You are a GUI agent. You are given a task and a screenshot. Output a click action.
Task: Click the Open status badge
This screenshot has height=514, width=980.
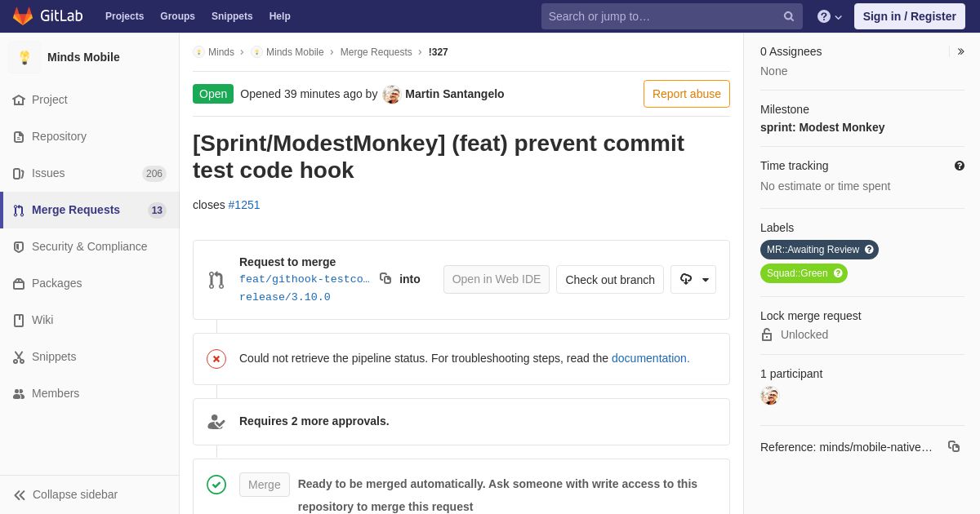click(213, 94)
